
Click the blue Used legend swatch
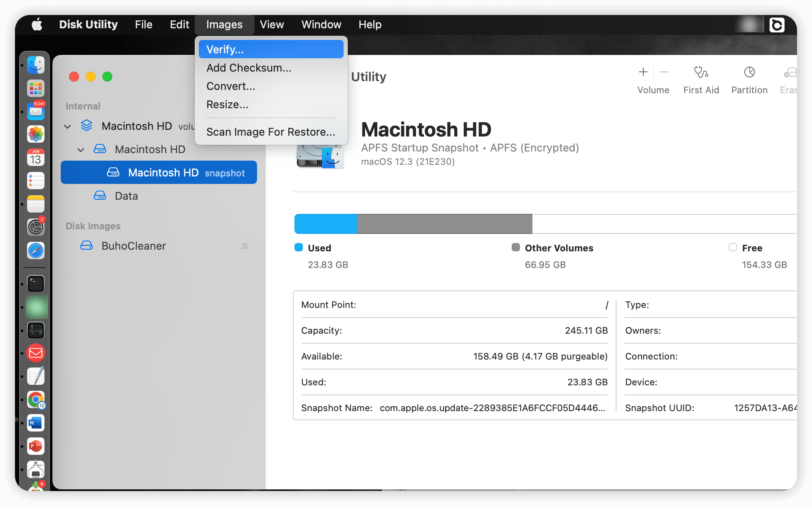tap(299, 247)
